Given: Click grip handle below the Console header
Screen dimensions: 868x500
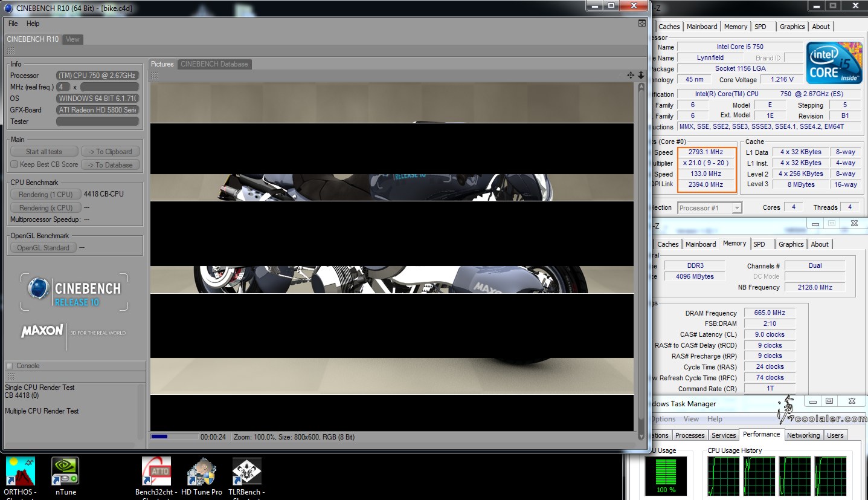Looking at the screenshot, I should 10,376.
